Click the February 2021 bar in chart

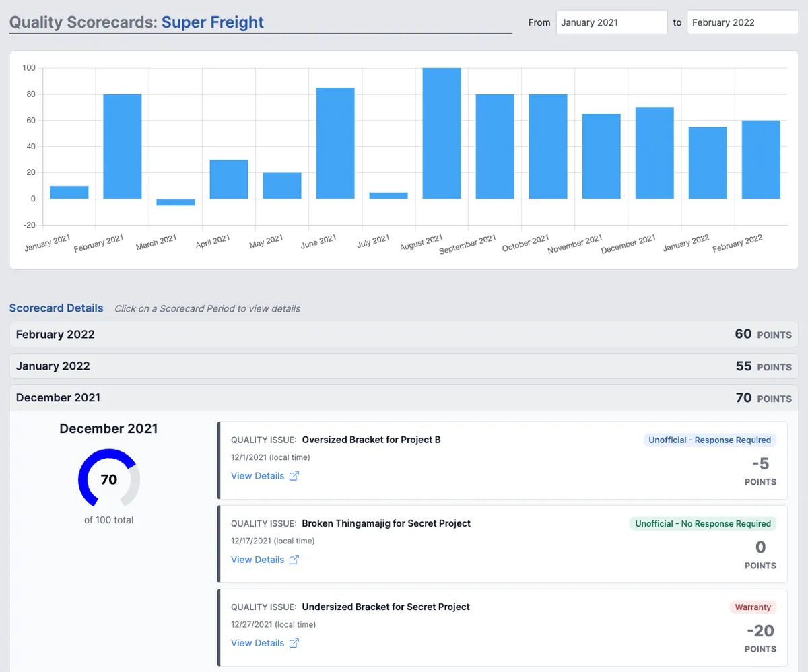click(x=123, y=146)
